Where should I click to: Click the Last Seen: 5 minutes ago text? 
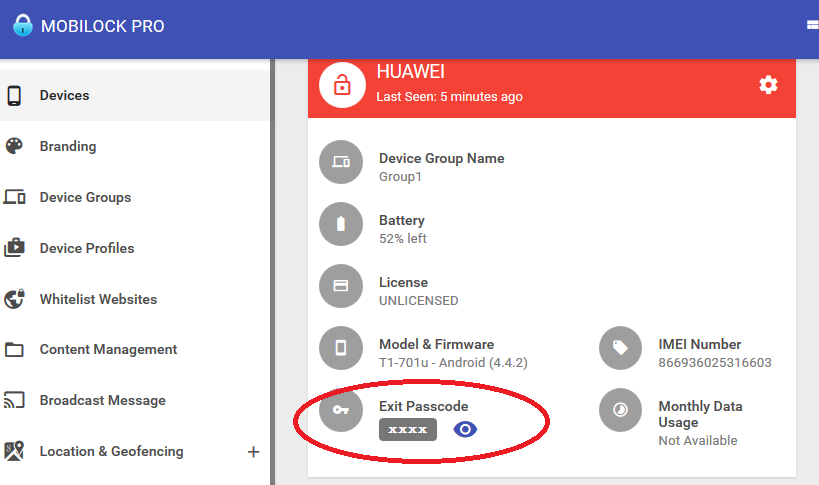[x=449, y=97]
